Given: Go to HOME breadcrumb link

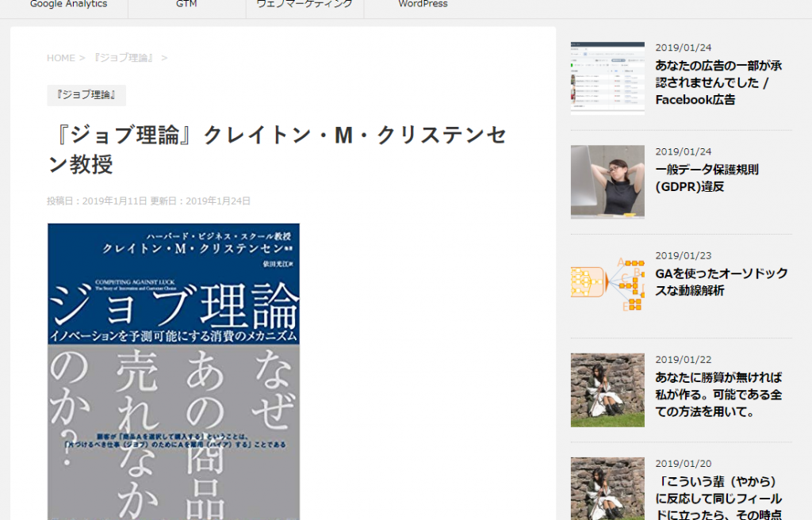Looking at the screenshot, I should [60, 58].
